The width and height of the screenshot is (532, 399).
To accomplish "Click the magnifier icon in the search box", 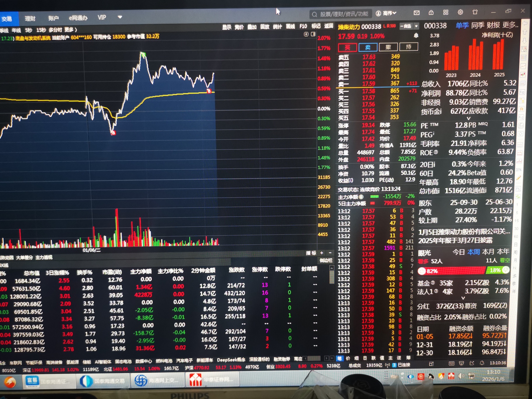I will pyautogui.click(x=314, y=14).
